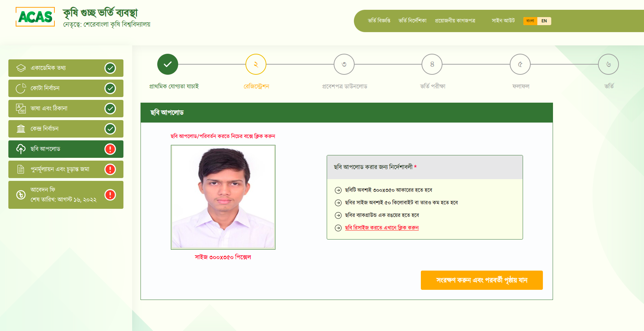This screenshot has width=644, height=331.
Task: Click the pie chart icon beside কোটা নির্বাচন
Action: tap(21, 88)
